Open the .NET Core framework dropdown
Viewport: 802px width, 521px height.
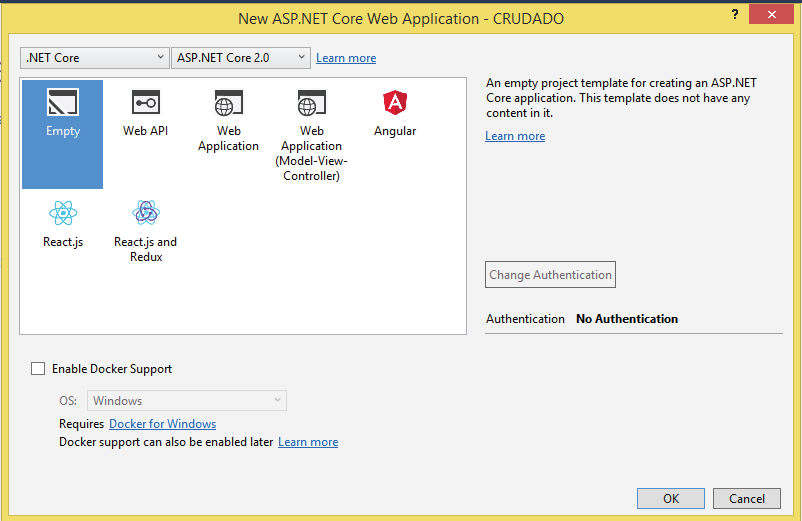tap(95, 58)
